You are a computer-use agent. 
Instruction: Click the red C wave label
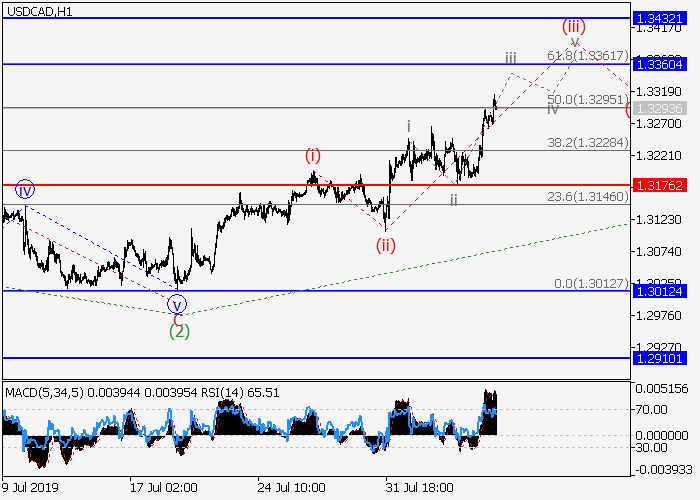pos(177,318)
